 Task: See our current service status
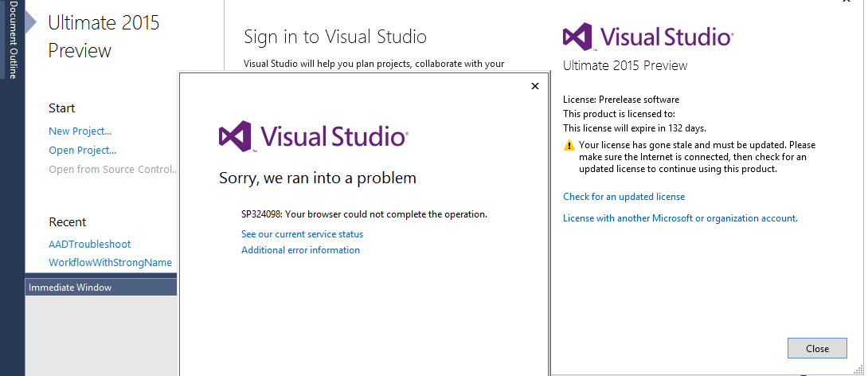pyautogui.click(x=303, y=234)
